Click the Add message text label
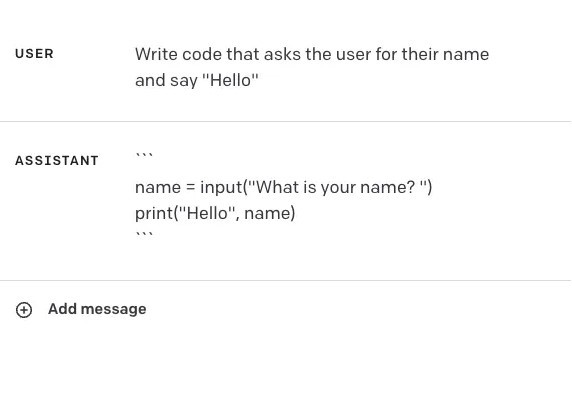The width and height of the screenshot is (572, 420). (97, 309)
